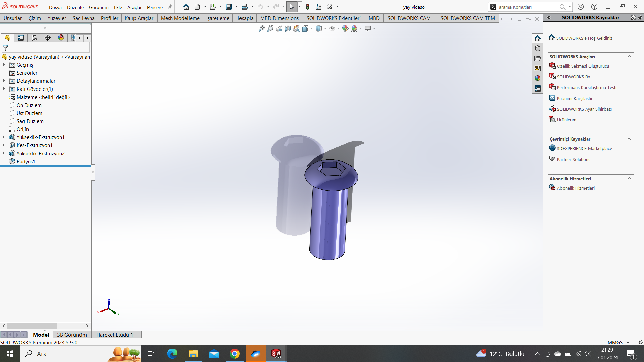Open 3DEXPERIENCE Marketplace link
The height and width of the screenshot is (362, 644).
[584, 148]
